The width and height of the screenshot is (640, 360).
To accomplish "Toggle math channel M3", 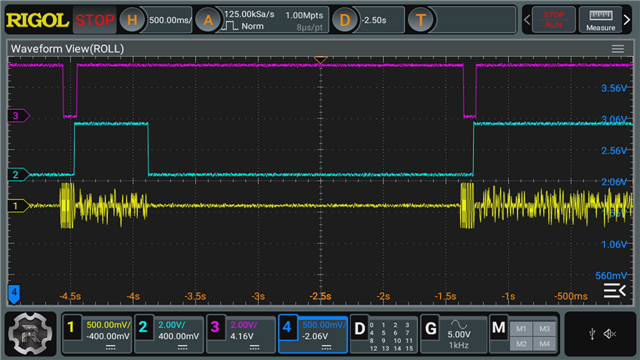I will 544,329.
